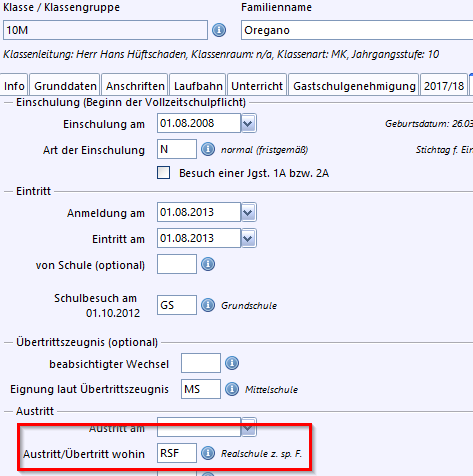
Task: Click the Austritt am date field
Action: click(x=199, y=427)
